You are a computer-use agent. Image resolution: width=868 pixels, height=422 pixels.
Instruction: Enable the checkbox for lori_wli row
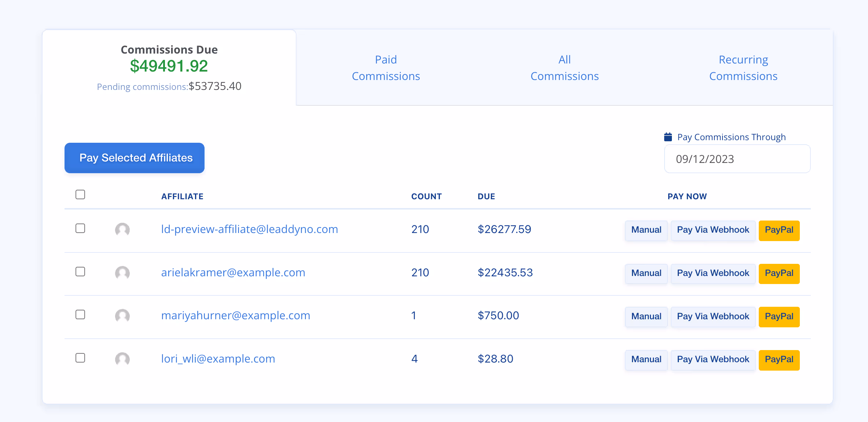[80, 358]
